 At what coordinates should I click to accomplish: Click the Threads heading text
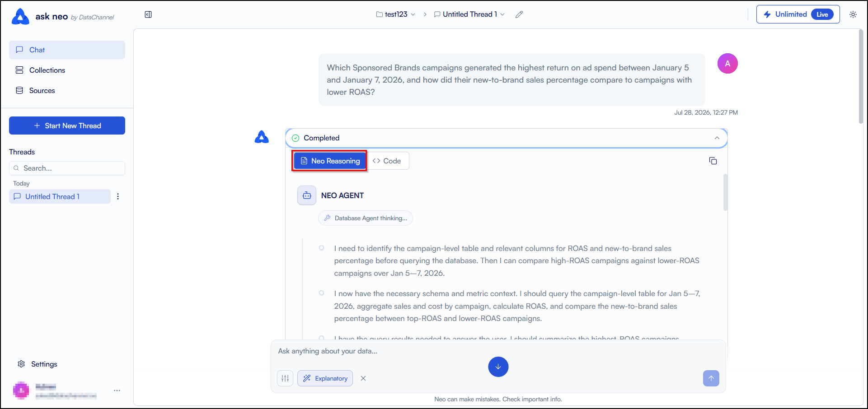(x=22, y=152)
